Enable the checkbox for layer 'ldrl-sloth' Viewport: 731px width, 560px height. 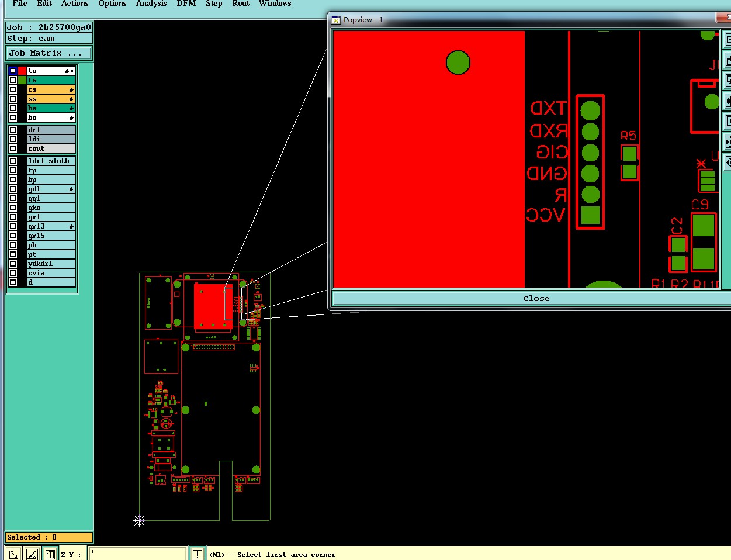pyautogui.click(x=13, y=161)
